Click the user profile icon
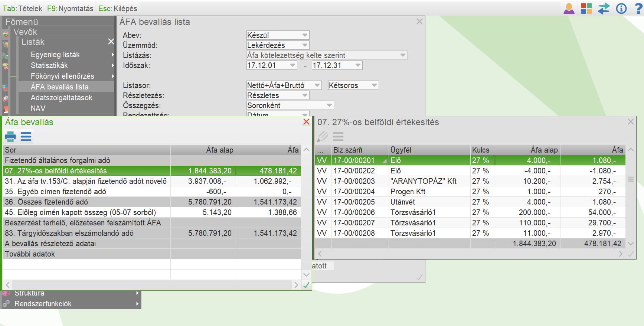This screenshot has height=326, width=644. (x=569, y=9)
